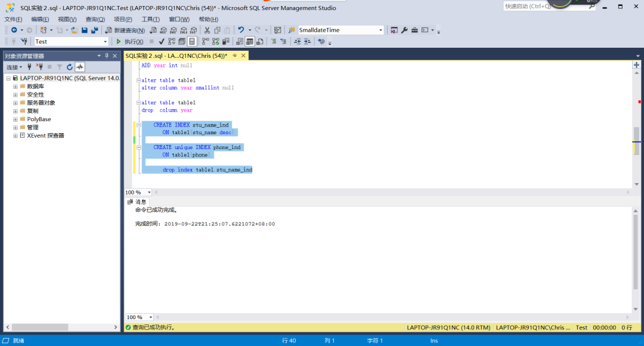Click the 执行(X) execute button

pos(129,41)
